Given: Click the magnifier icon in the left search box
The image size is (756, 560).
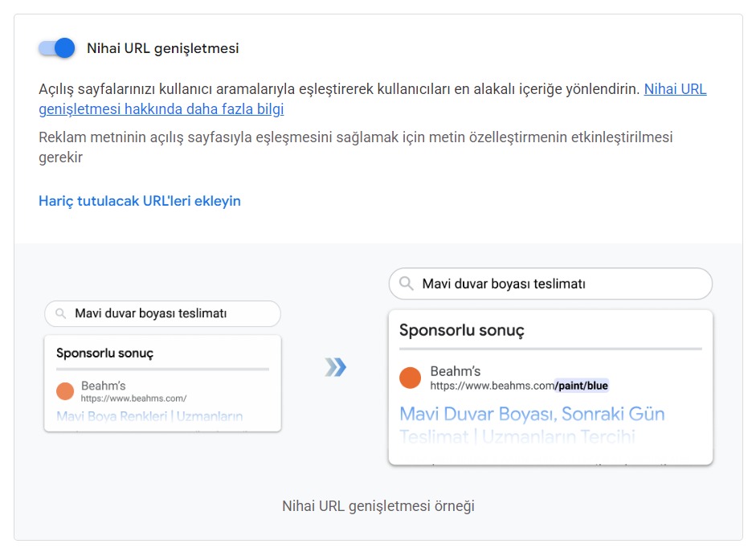Looking at the screenshot, I should pyautogui.click(x=61, y=313).
